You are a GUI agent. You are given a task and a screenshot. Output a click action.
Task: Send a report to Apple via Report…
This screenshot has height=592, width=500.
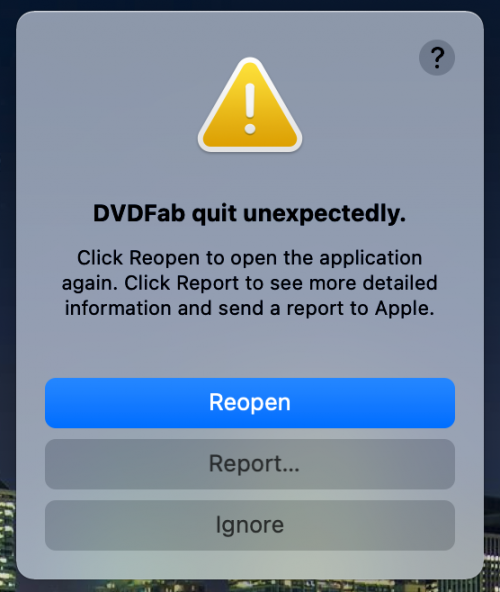pyautogui.click(x=250, y=464)
